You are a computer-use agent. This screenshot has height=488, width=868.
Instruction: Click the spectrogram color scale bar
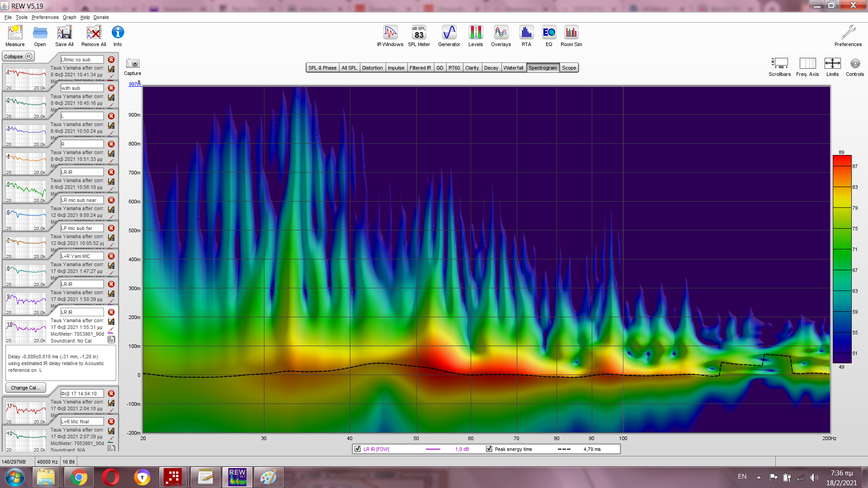pos(842,259)
